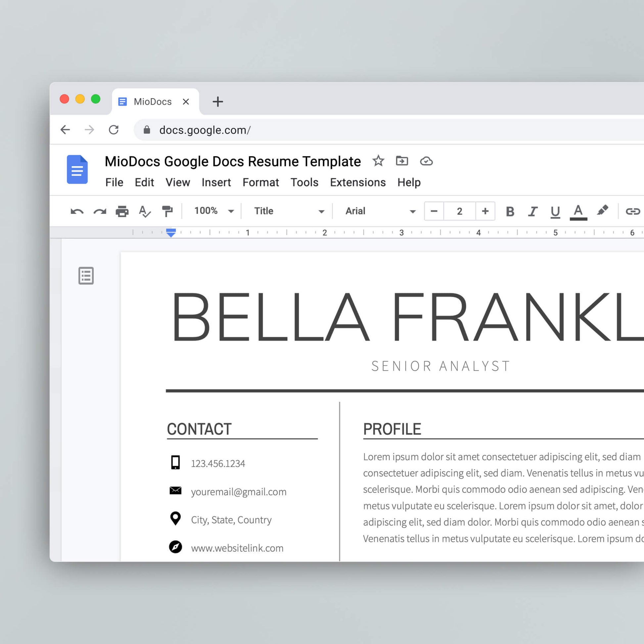Select the Paint format roller tool
644x644 pixels.
(167, 211)
